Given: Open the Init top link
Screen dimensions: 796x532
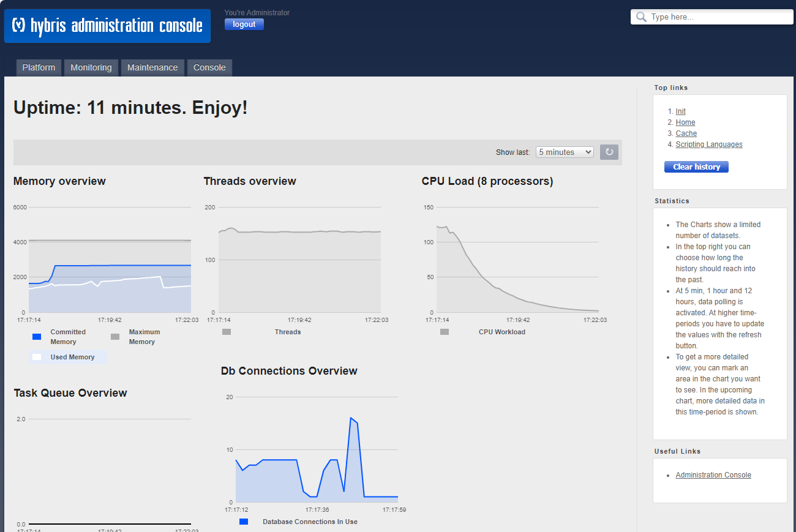Looking at the screenshot, I should [x=681, y=111].
